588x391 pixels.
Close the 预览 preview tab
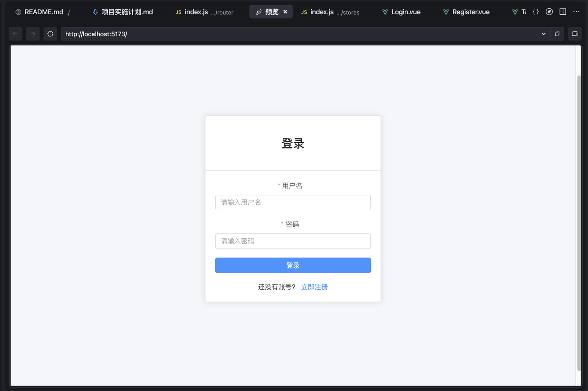(286, 12)
